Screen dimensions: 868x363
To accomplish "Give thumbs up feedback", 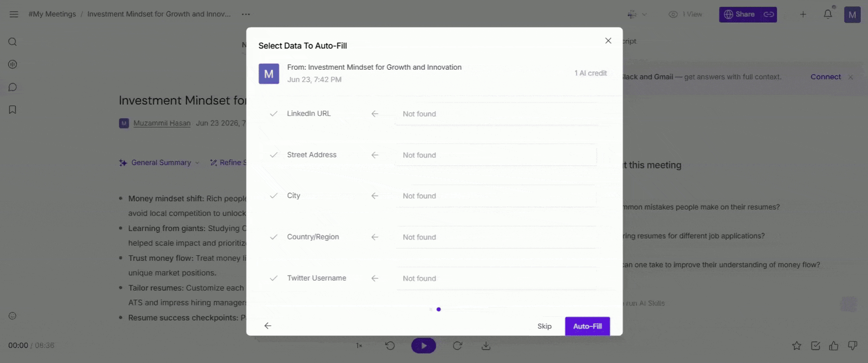I will pyautogui.click(x=834, y=346).
